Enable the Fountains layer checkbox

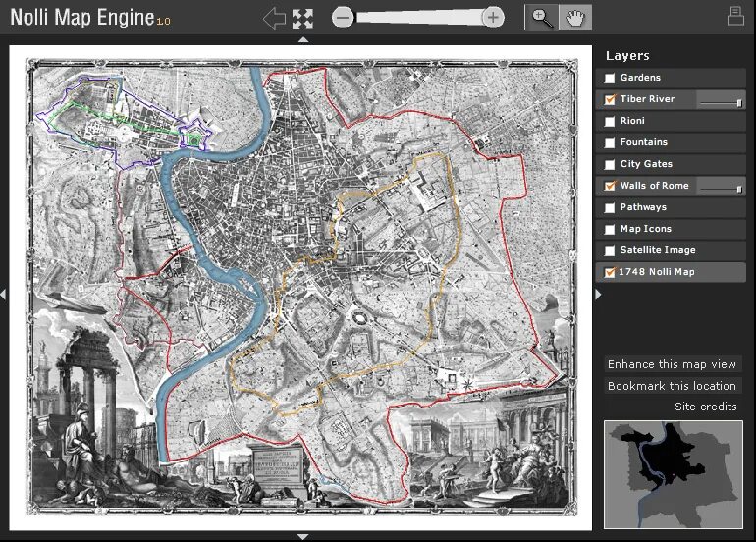coord(610,142)
